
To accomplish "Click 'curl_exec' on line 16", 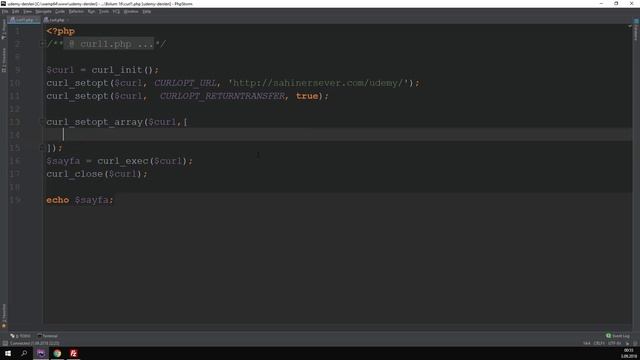I will [x=123, y=161].
